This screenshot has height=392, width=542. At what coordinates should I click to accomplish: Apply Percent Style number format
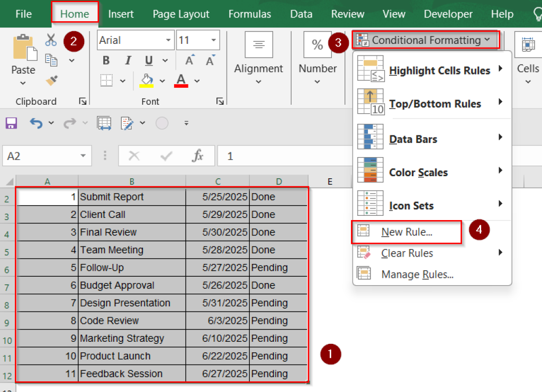[x=317, y=45]
